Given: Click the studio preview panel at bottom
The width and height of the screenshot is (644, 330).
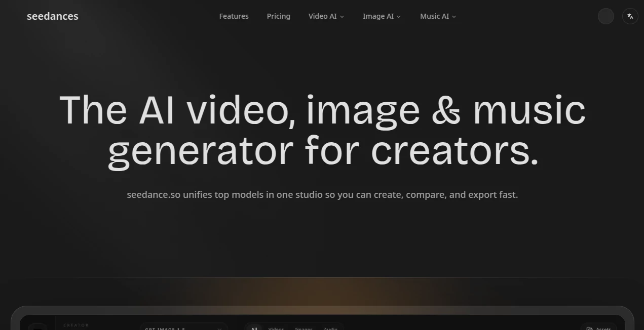Looking at the screenshot, I should [322, 319].
